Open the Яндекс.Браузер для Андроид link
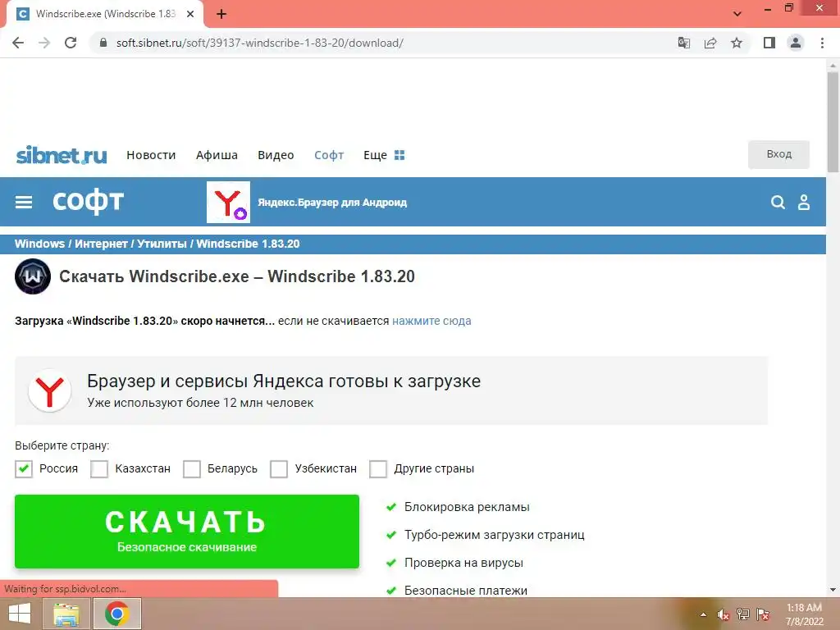The width and height of the screenshot is (840, 630). coord(332,203)
